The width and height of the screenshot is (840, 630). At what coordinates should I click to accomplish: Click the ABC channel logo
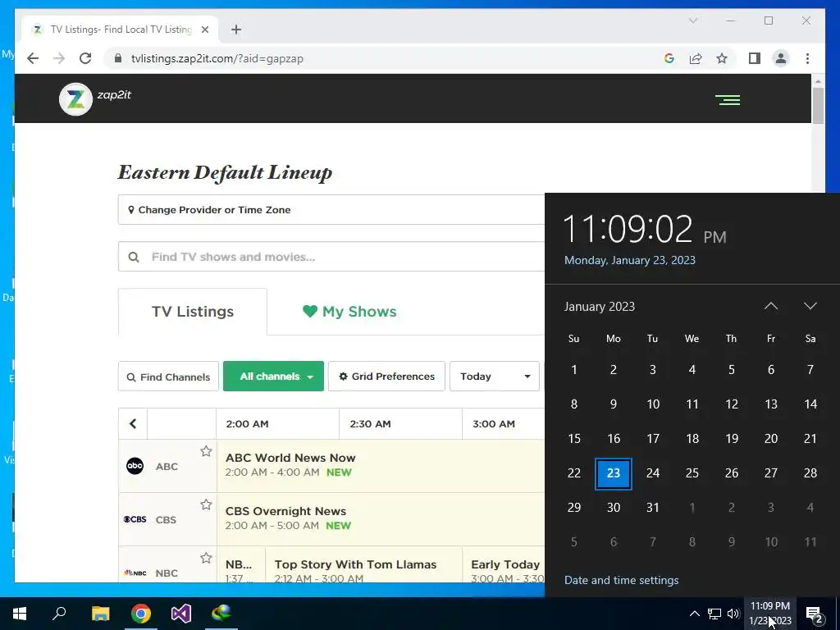click(x=135, y=466)
